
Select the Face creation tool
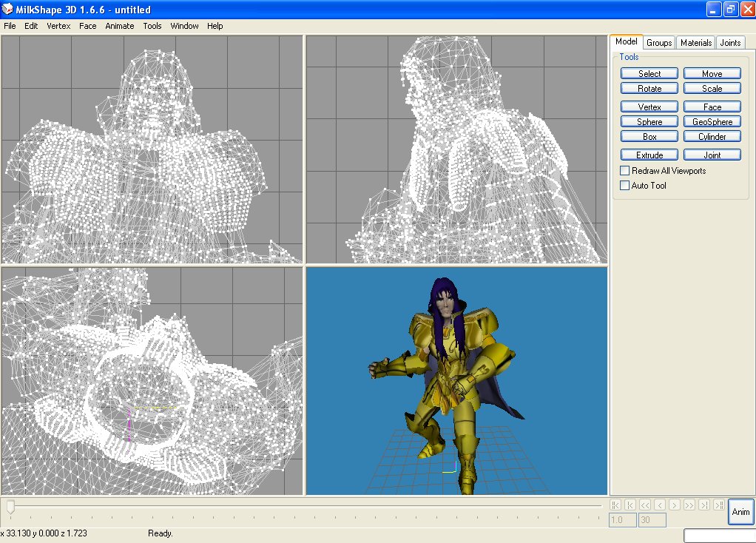[x=712, y=107]
